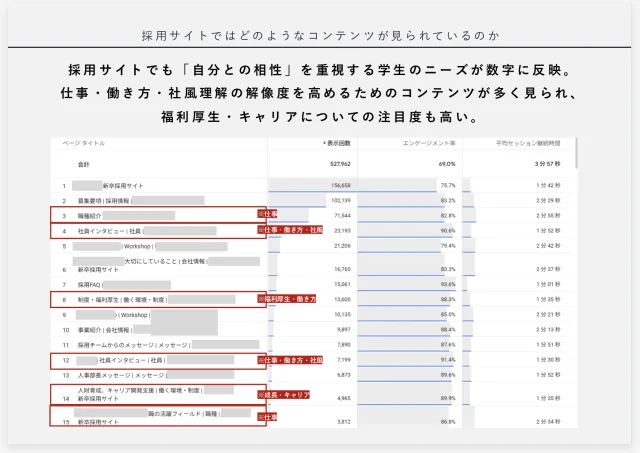
Task: Click the engagement rate 93.6%
Action: tap(448, 284)
